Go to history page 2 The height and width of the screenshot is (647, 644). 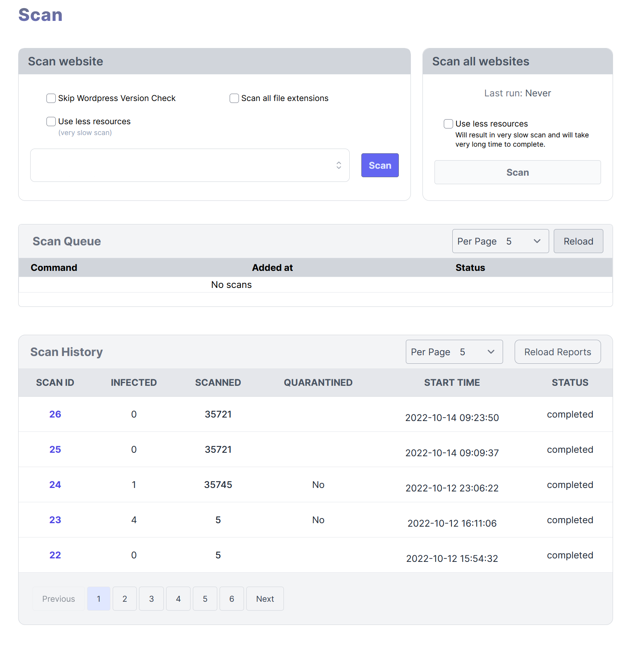[x=125, y=599]
